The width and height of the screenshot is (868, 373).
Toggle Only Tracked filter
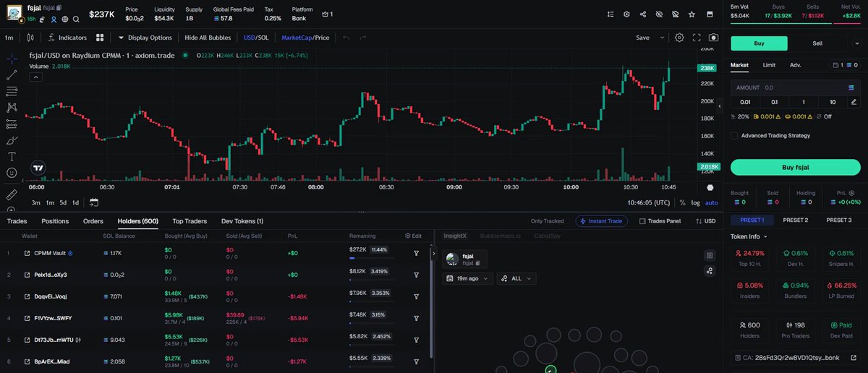(547, 221)
